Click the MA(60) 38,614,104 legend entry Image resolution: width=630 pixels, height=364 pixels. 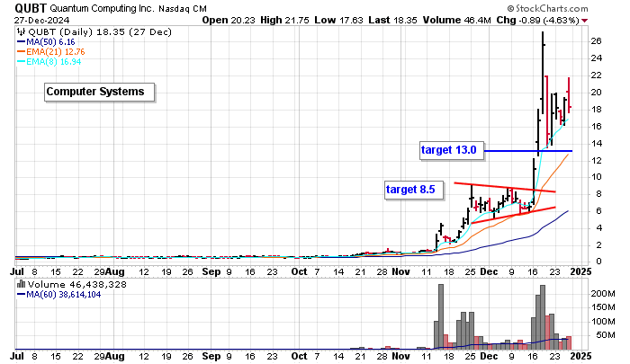[x=64, y=295]
